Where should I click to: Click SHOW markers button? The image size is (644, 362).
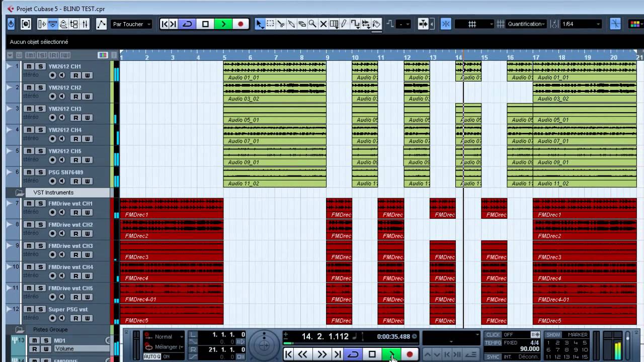click(553, 335)
